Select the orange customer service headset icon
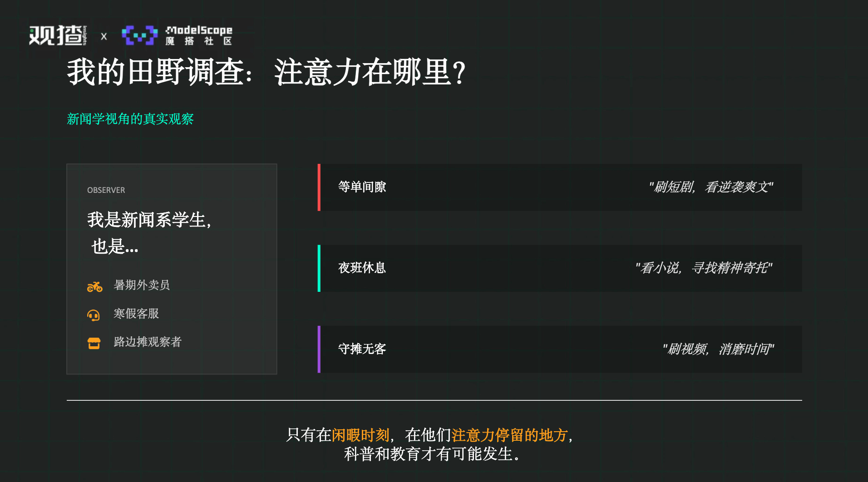 coord(94,315)
